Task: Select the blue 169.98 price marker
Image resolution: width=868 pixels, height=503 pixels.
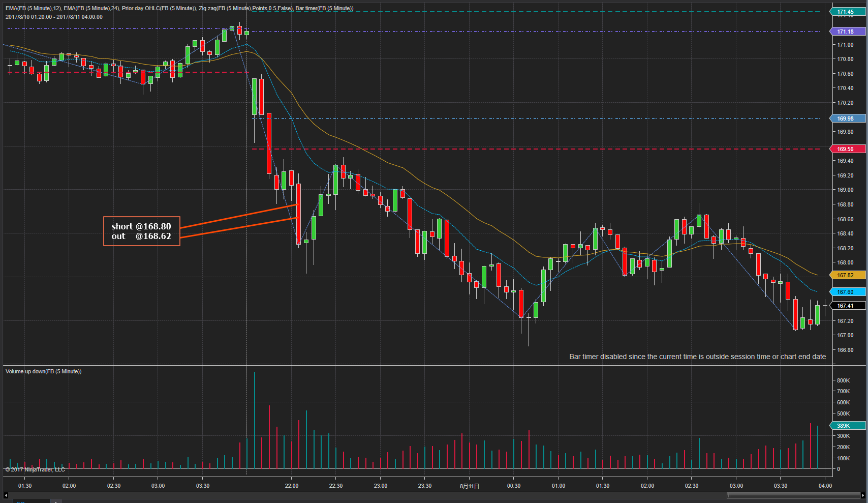Action: point(848,119)
